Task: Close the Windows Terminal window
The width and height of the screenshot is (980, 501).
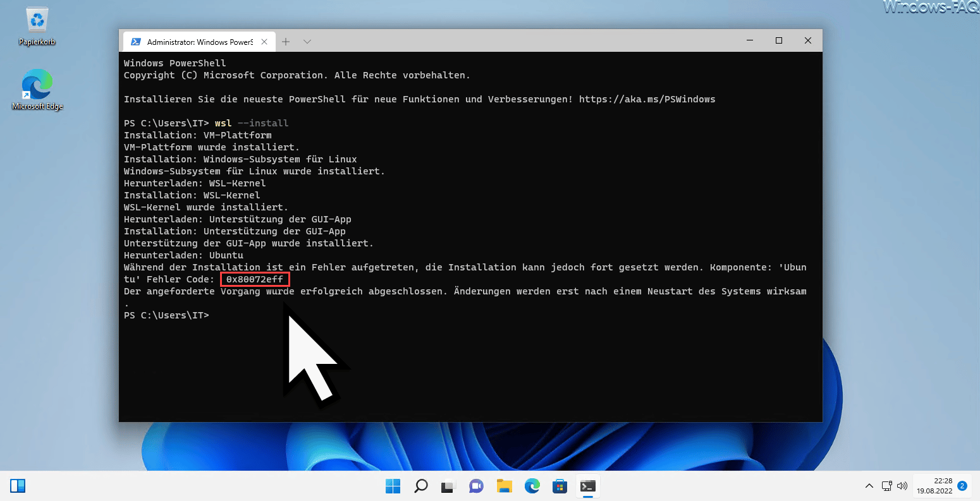Action: point(808,40)
